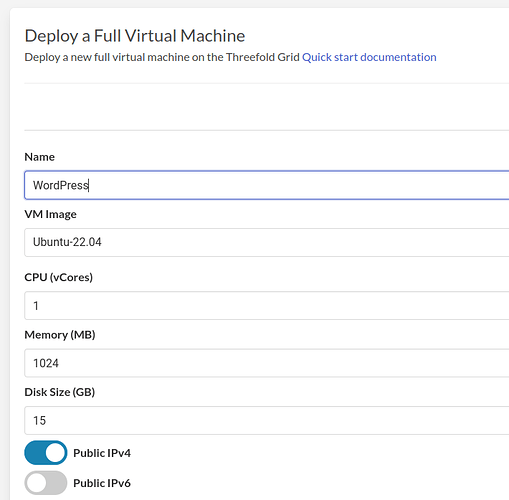Select the Ubuntu-22.04 text in VM Image
The height and width of the screenshot is (500, 509).
click(x=67, y=242)
